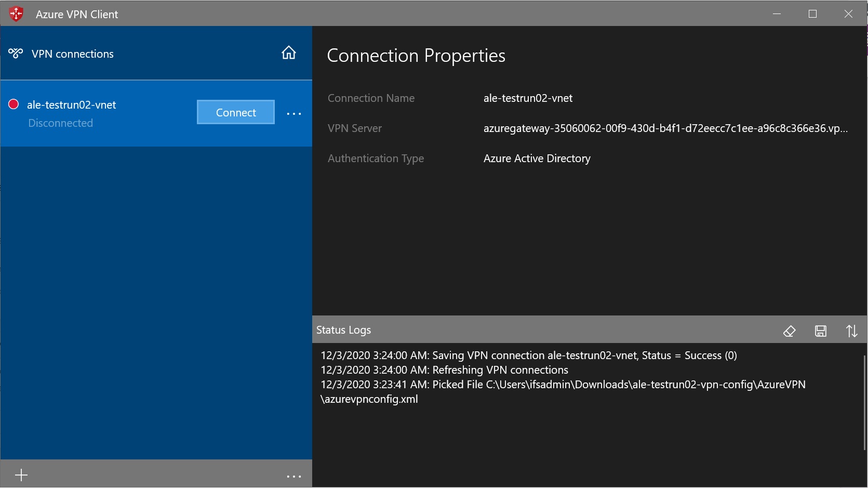
Task: Click the Azure VPN Client shield logo
Action: [17, 14]
